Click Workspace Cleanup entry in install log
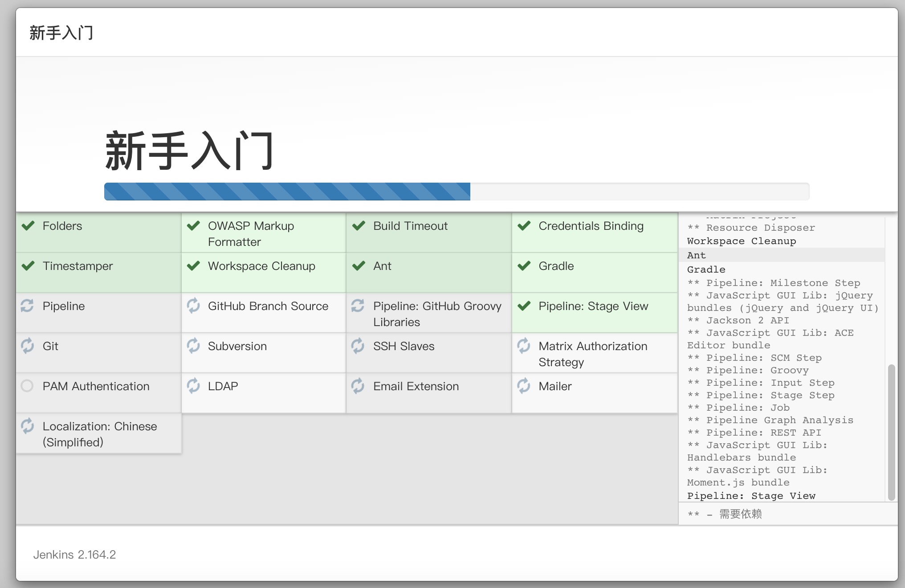The width and height of the screenshot is (905, 588). (x=742, y=241)
